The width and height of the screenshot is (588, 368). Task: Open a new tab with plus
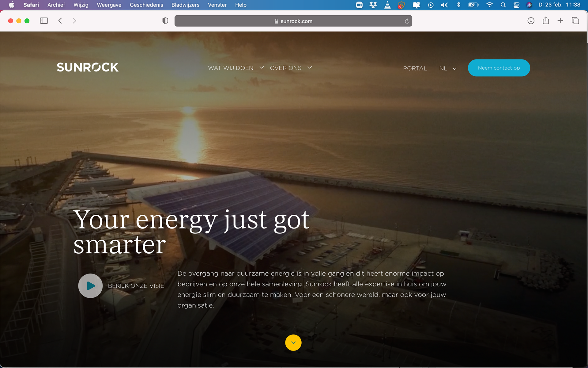coord(560,21)
